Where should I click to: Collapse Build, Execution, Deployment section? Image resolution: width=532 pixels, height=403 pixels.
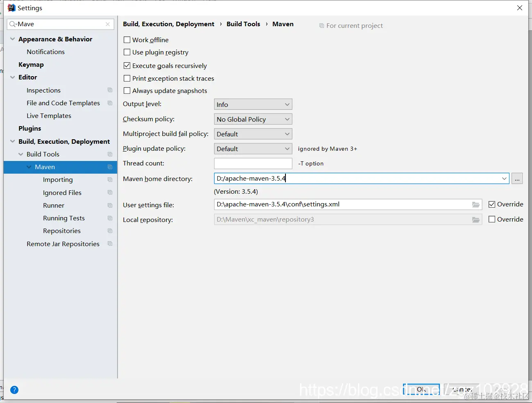pyautogui.click(x=13, y=141)
